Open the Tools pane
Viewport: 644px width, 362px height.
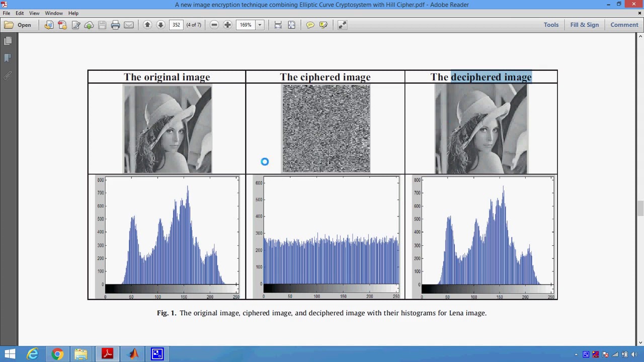click(x=551, y=25)
